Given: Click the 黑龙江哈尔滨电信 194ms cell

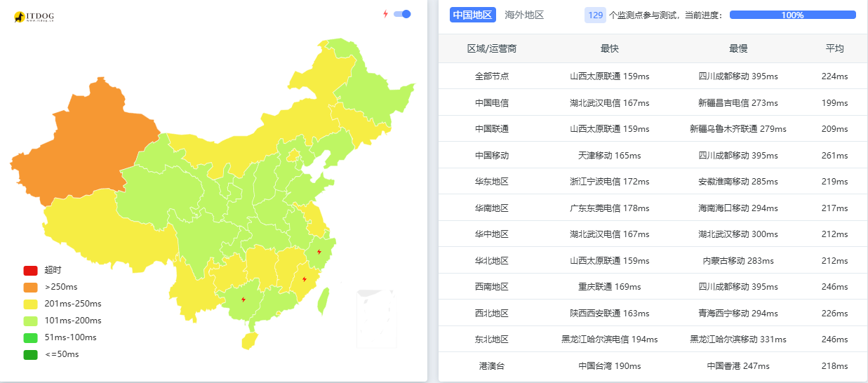Looking at the screenshot, I should point(610,340).
